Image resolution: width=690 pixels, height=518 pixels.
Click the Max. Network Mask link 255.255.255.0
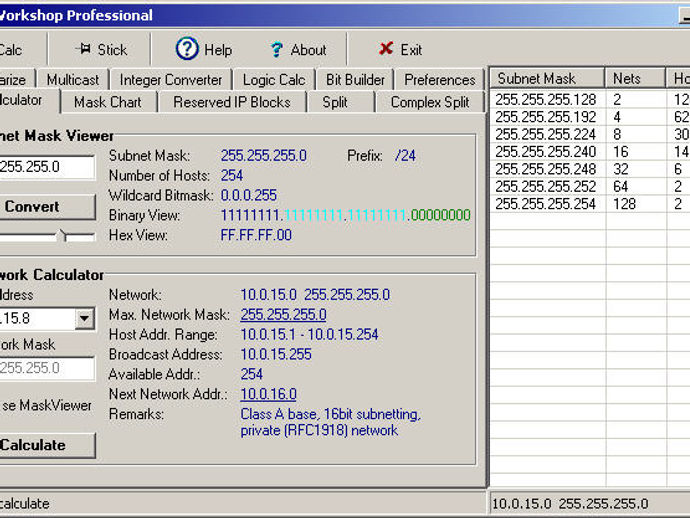(283, 314)
